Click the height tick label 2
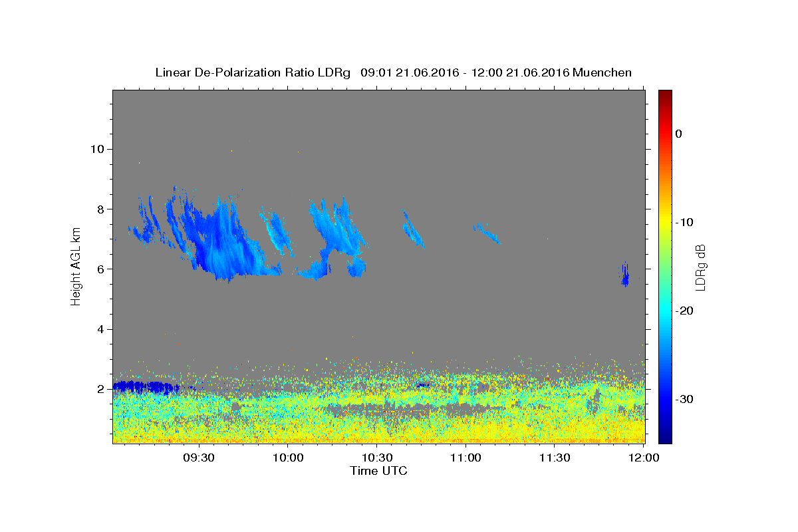 click(100, 389)
